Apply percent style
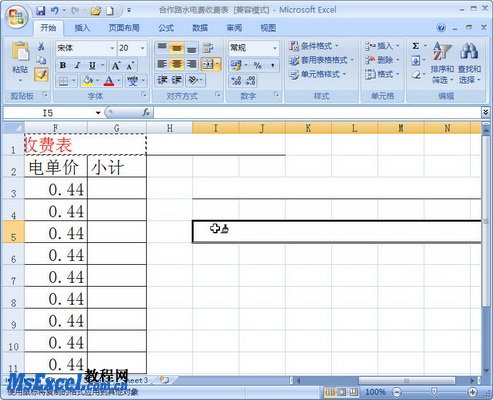The image size is (493, 400). click(257, 65)
